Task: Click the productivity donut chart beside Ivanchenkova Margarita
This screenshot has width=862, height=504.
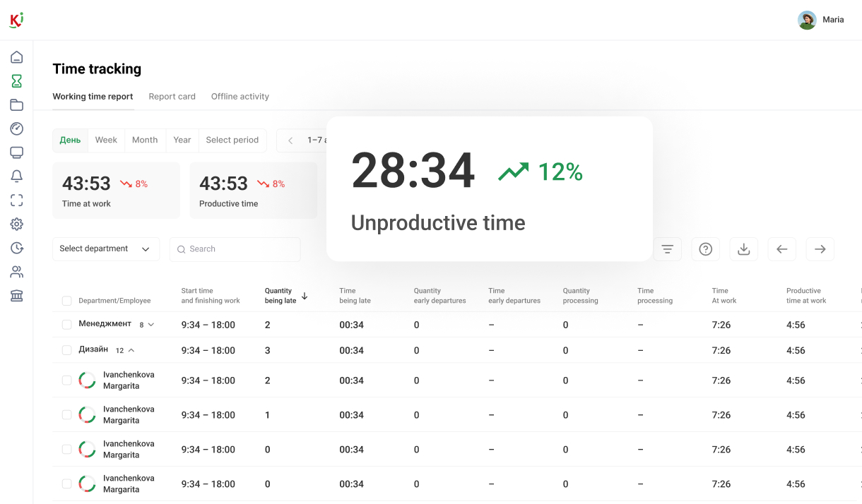Action: click(x=86, y=380)
